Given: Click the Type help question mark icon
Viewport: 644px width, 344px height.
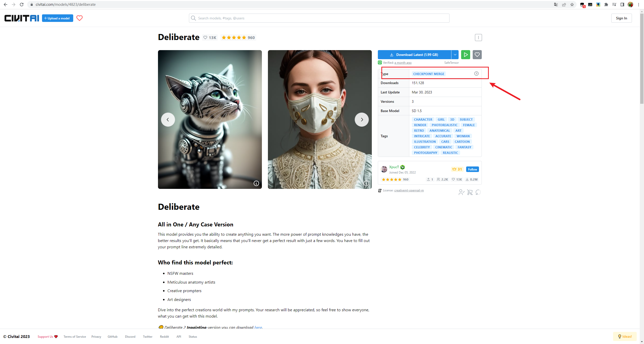Looking at the screenshot, I should point(476,74).
